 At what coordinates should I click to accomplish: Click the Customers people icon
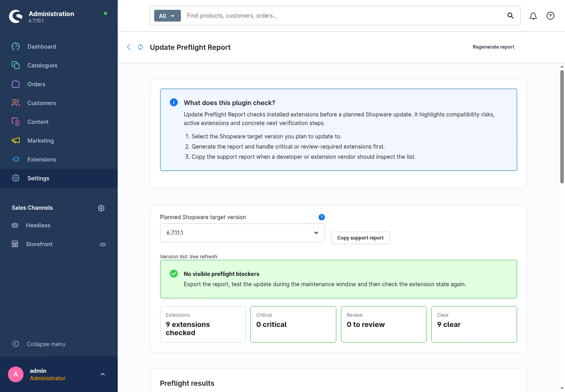[16, 103]
